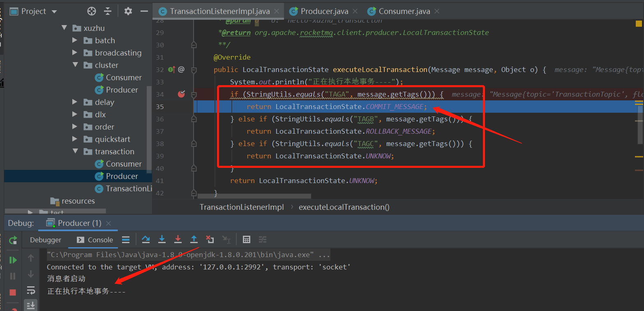This screenshot has width=644, height=311.
Task: Collapse the cluster package
Action: coord(75,65)
